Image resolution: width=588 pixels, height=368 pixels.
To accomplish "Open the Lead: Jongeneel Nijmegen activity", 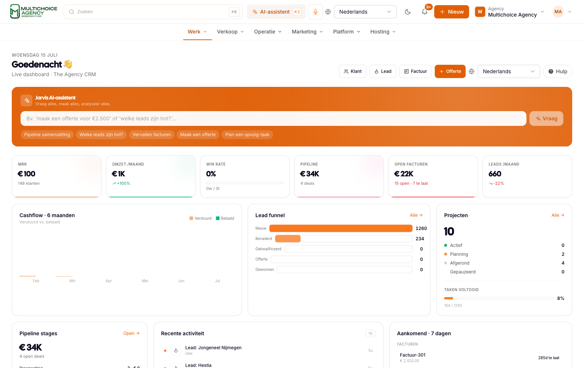I will [268, 350].
